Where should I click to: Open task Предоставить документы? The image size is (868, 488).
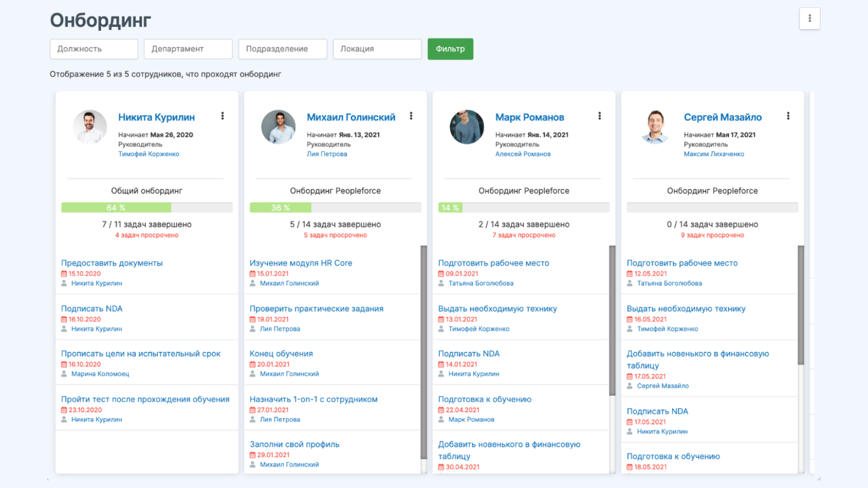point(112,263)
